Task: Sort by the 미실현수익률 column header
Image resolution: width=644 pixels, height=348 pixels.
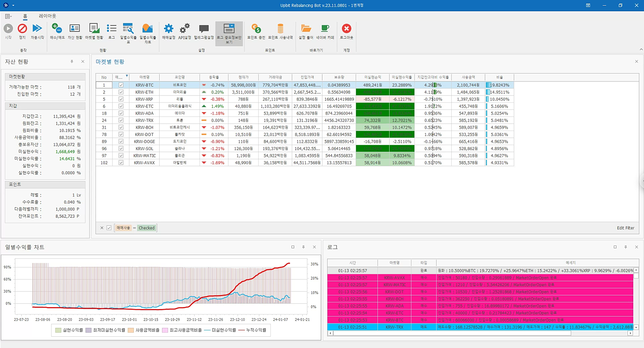Action: [x=402, y=77]
